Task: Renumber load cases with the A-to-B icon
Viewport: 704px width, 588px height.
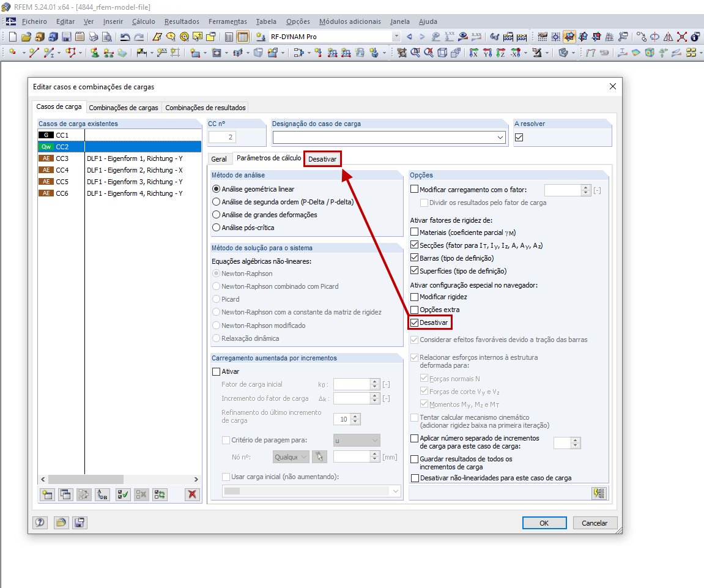Action: (x=102, y=495)
